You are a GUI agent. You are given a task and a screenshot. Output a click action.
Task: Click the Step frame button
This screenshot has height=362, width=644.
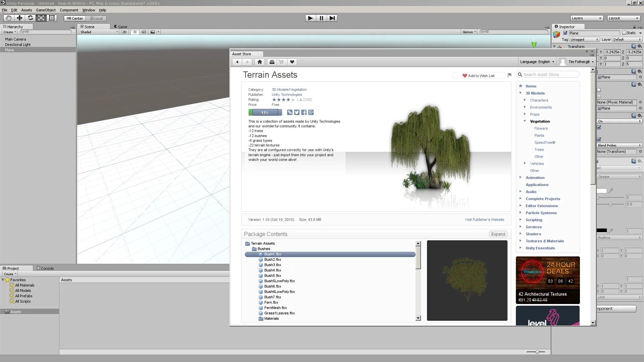pos(332,18)
